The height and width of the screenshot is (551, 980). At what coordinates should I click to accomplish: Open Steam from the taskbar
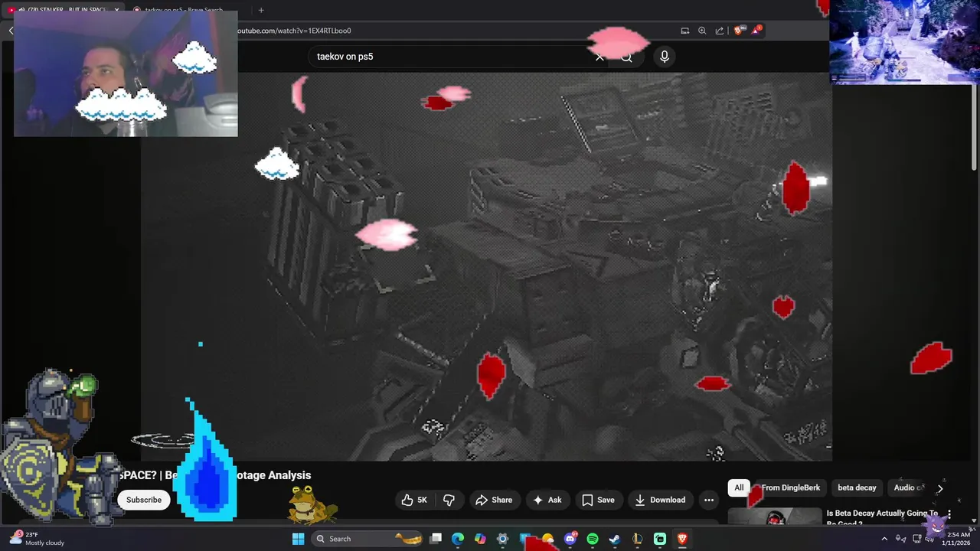pos(615,539)
